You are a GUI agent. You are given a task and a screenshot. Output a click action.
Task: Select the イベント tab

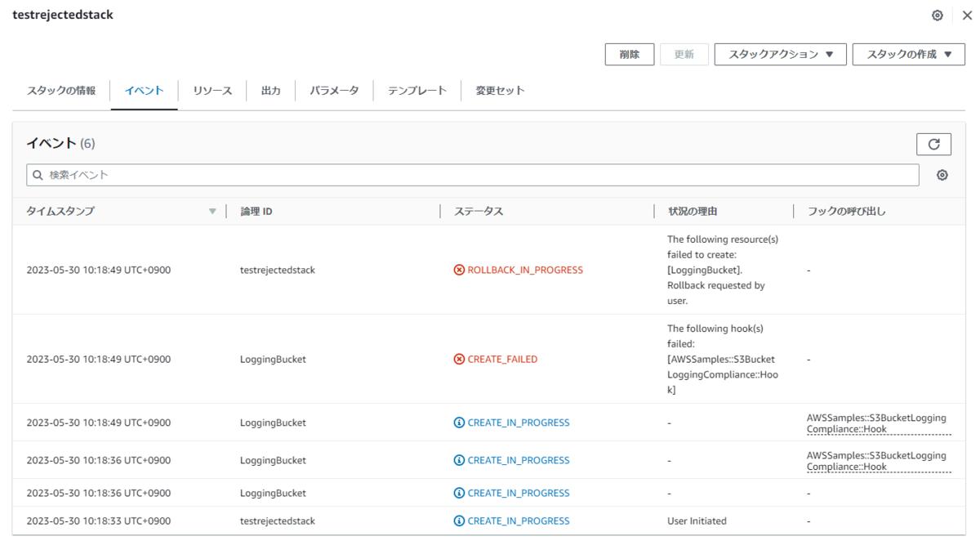[x=144, y=91]
